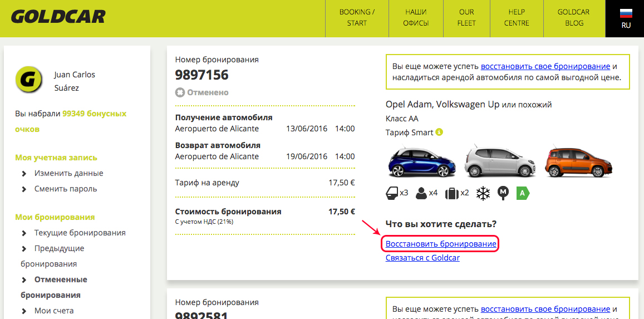This screenshot has width=644, height=319.
Task: Follow the restore-booking link in the lower card's banner
Action: coord(545,309)
